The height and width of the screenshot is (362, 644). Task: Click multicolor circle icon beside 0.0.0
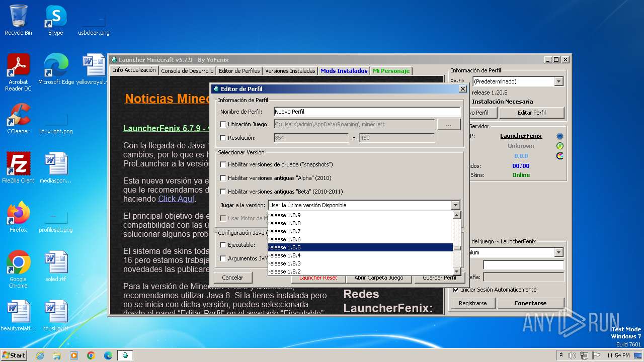[559, 156]
